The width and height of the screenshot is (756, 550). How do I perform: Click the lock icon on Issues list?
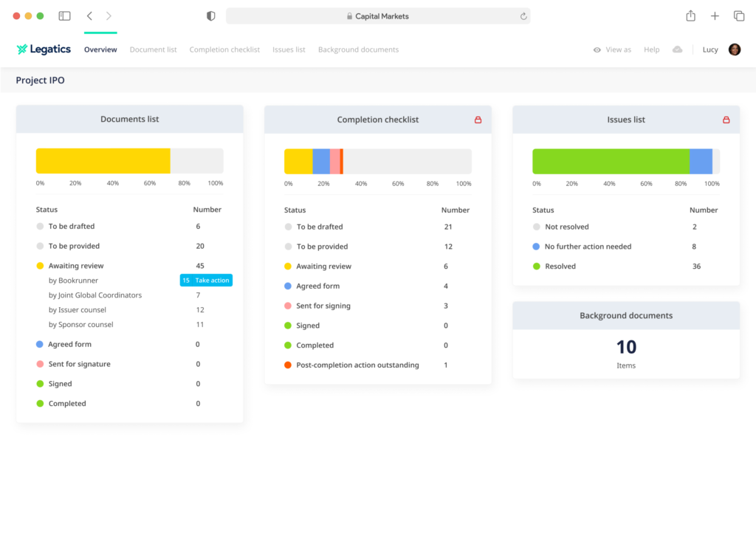pyautogui.click(x=726, y=120)
